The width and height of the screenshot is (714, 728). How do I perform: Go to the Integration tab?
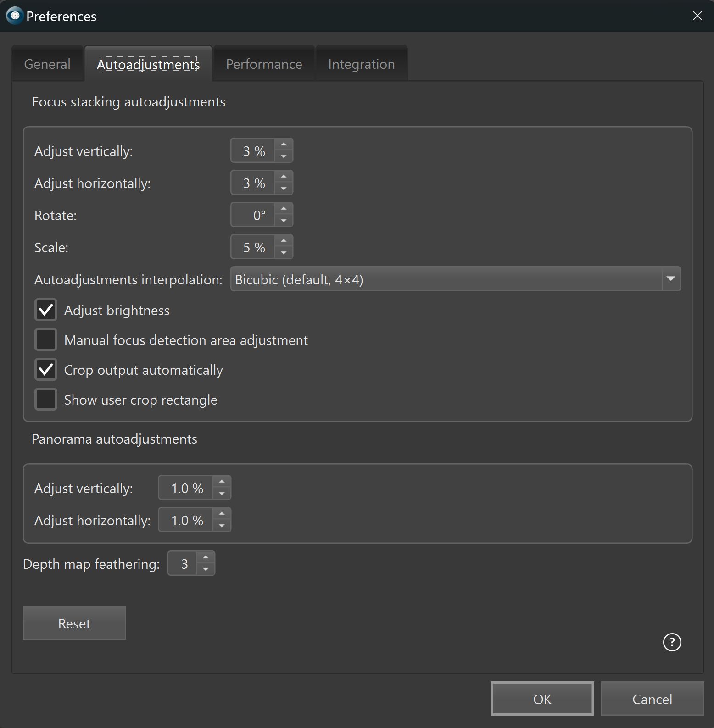[x=361, y=64]
